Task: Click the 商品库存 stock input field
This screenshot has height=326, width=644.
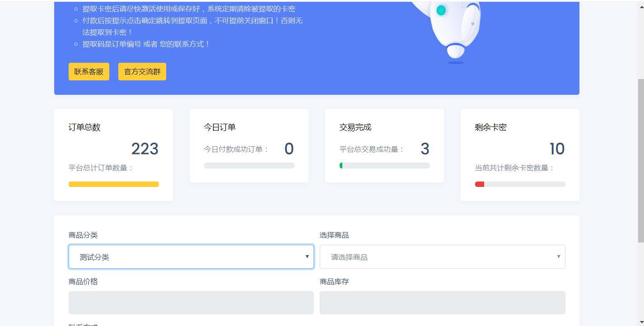Action: click(x=442, y=303)
